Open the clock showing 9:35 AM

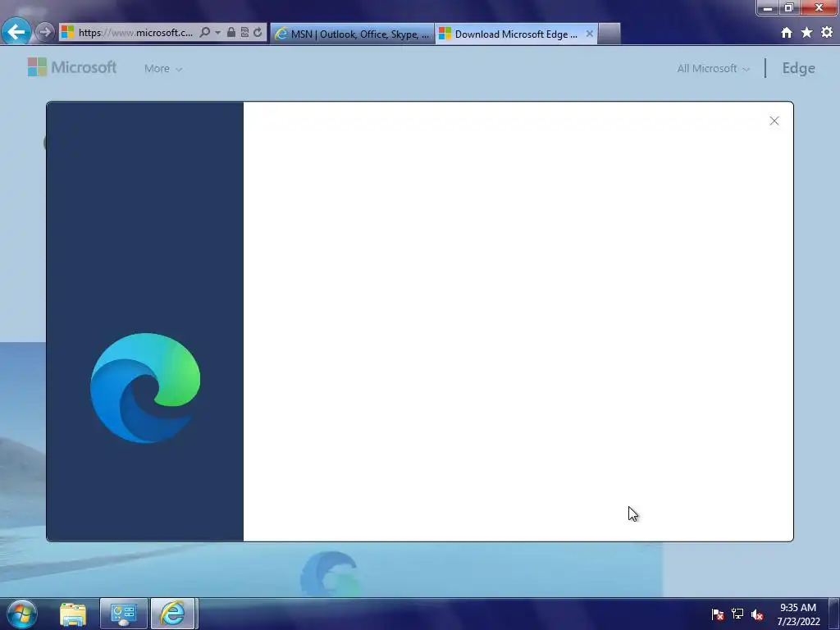[798, 614]
